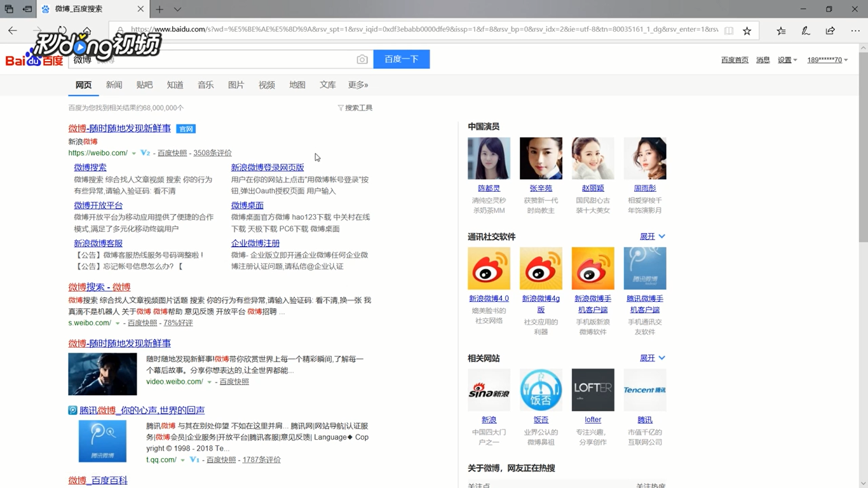Open the 更多» tab
Viewport: 868px width, 488px height.
click(x=358, y=85)
